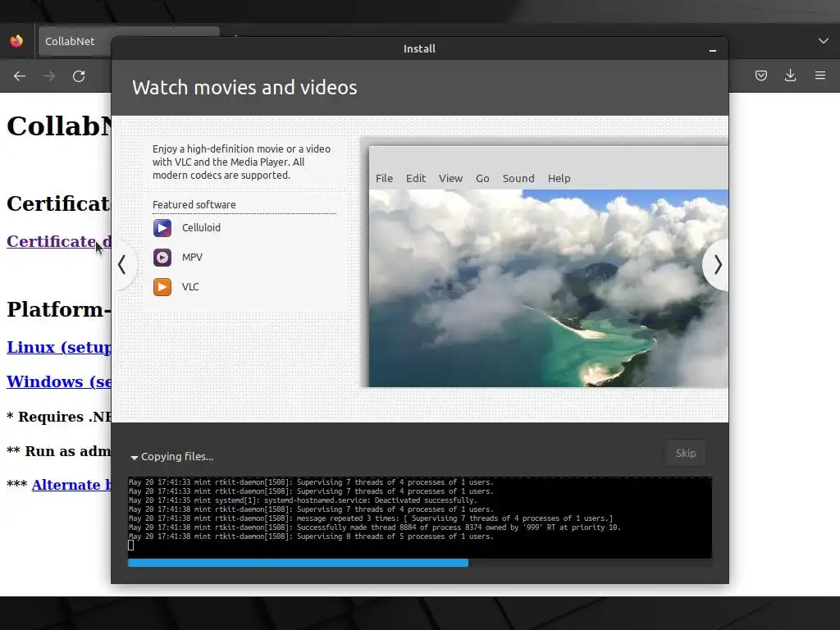
Task: Open the Certificate link on CollabNet page
Action: tap(59, 242)
